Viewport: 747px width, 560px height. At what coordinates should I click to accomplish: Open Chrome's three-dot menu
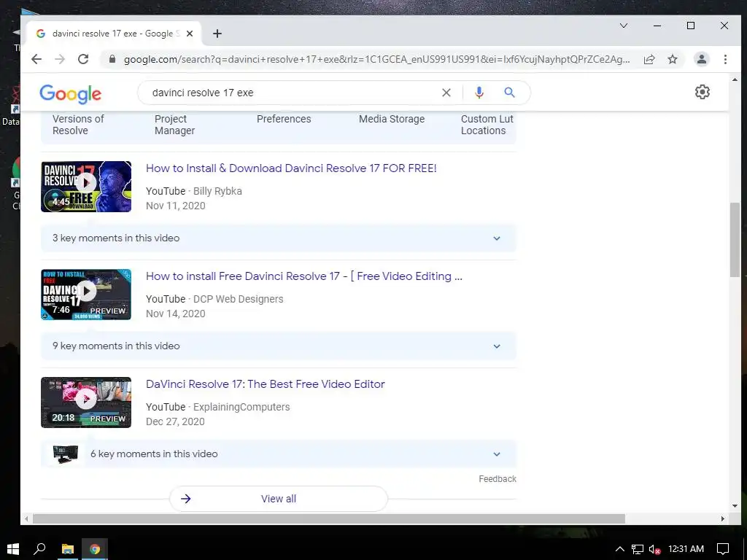[x=725, y=59]
